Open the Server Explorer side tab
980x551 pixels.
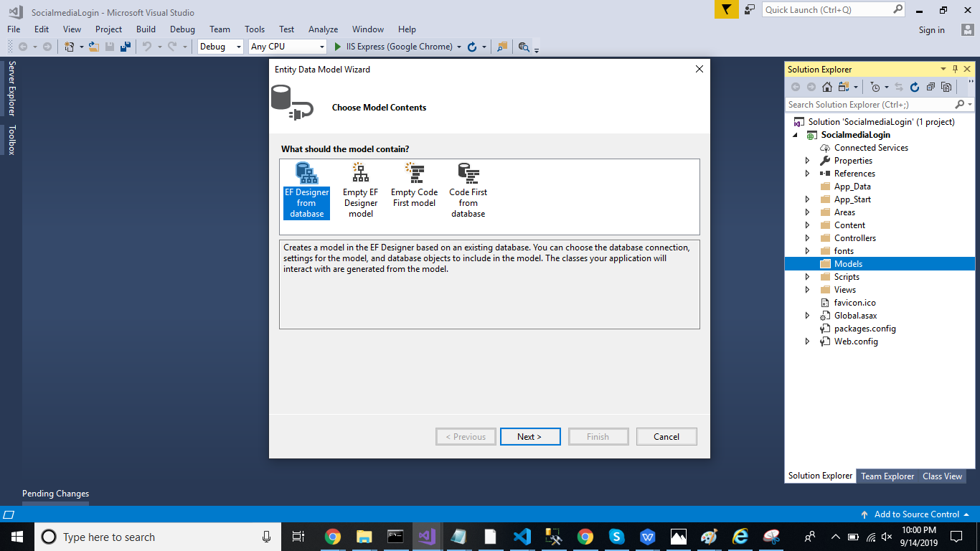click(x=11, y=88)
